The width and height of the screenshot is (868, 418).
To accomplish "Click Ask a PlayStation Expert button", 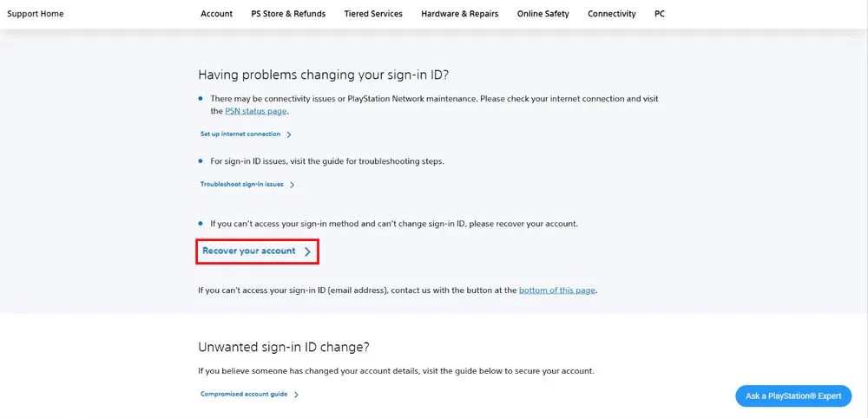I will coord(793,395).
